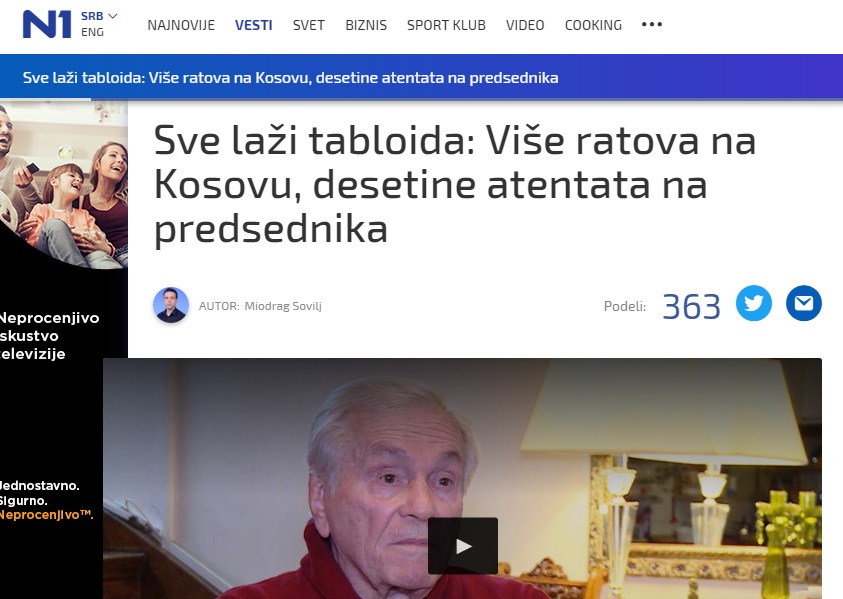
Task: Click the N1 logo
Action: click(47, 25)
